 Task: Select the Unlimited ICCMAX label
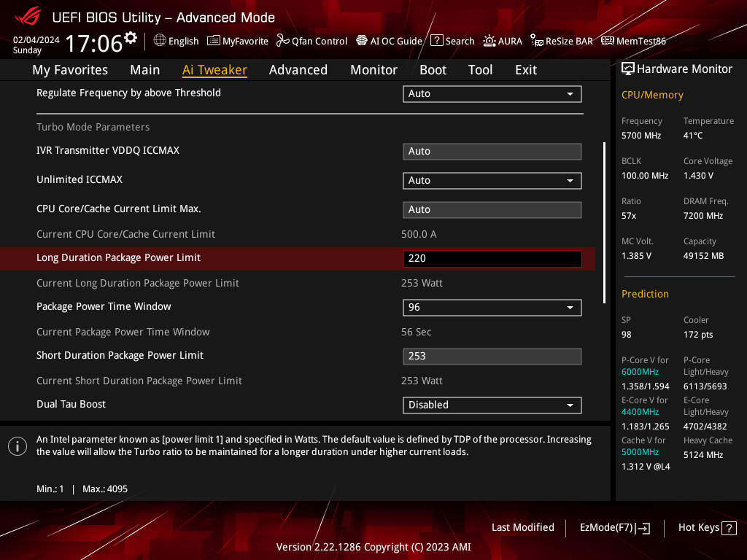click(80, 179)
